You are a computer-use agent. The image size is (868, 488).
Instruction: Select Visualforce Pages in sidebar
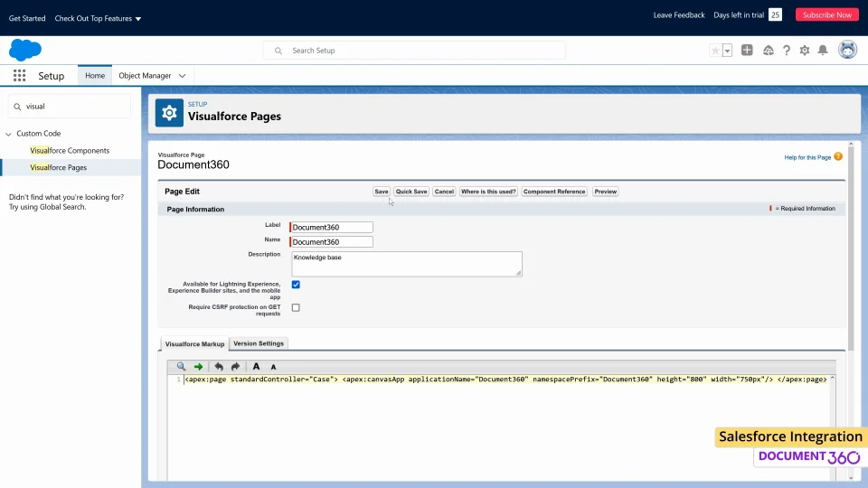(x=58, y=168)
